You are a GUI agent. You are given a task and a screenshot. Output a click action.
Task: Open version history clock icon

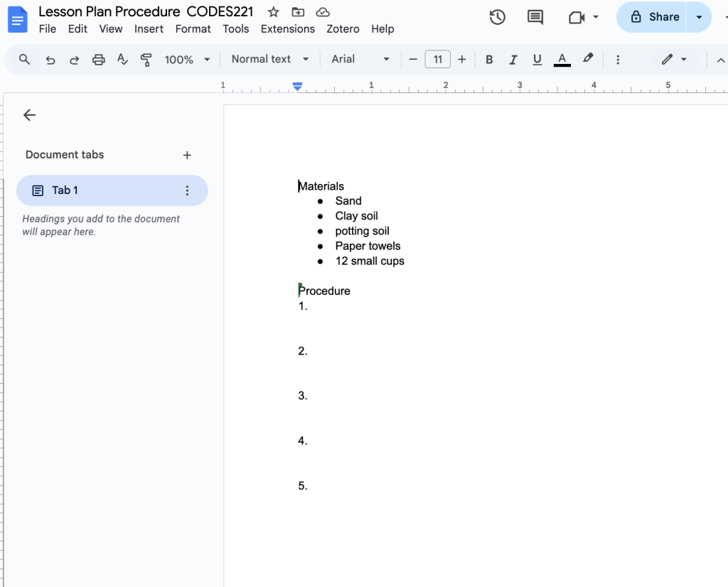pos(498,17)
